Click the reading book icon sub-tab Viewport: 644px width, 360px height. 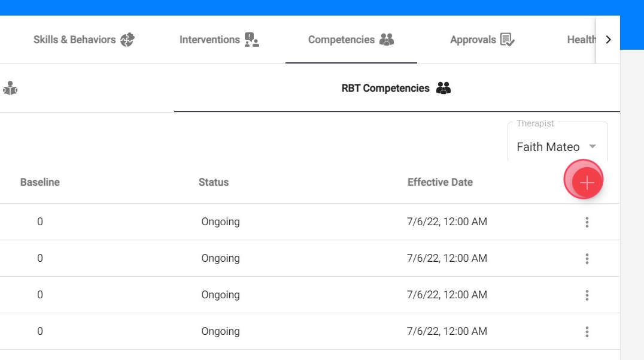point(10,89)
